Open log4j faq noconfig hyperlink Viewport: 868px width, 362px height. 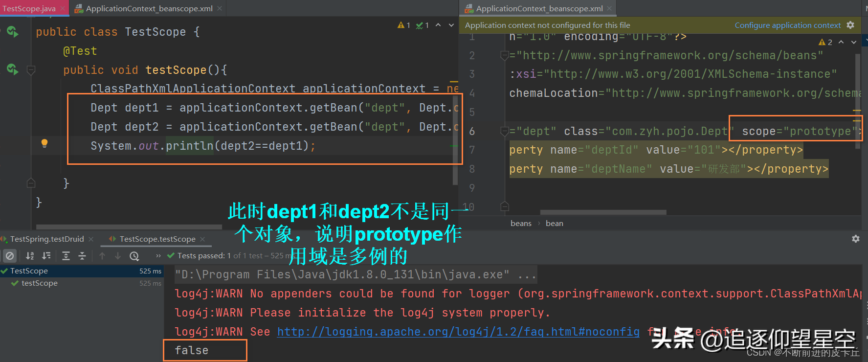click(458, 332)
